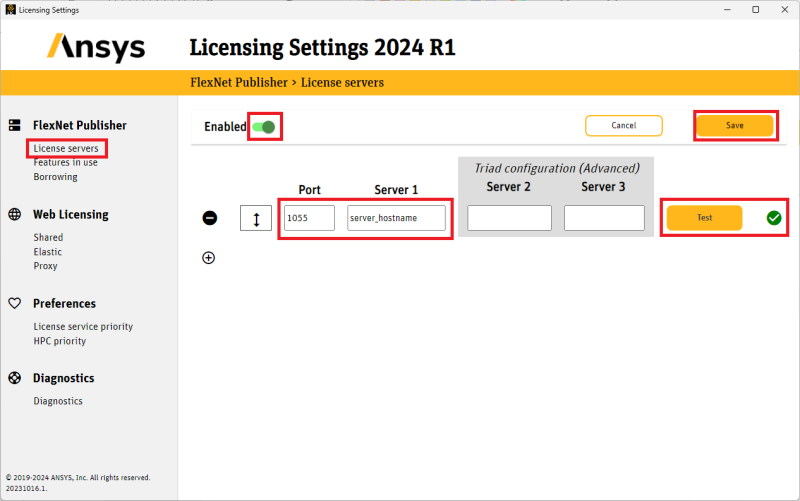Click the remove server minus icon

pos(210,218)
